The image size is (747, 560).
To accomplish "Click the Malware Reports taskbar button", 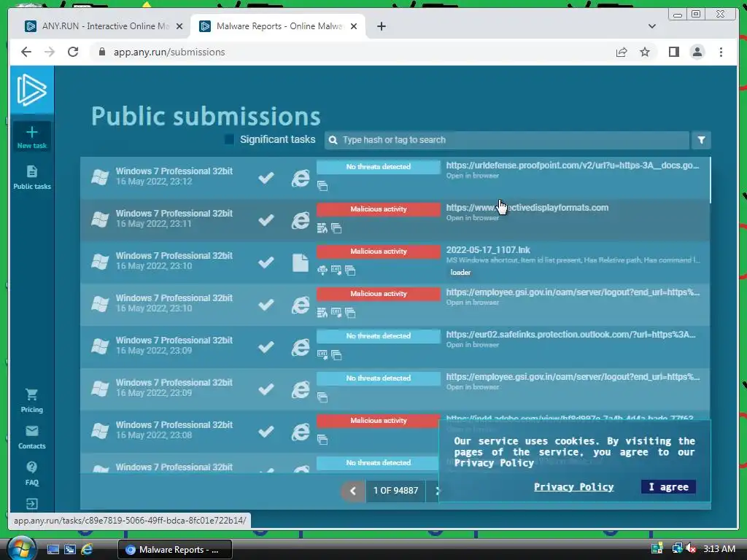I will click(x=175, y=550).
